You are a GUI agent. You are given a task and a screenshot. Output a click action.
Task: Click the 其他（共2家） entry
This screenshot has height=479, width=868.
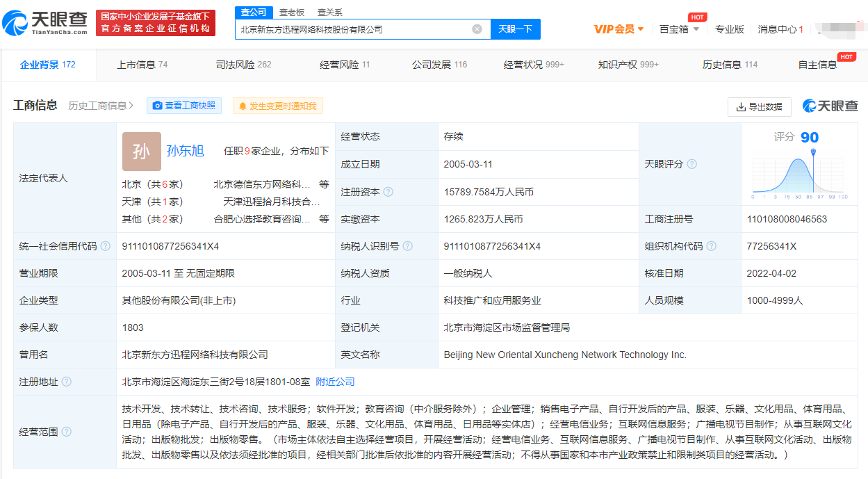tap(153, 219)
